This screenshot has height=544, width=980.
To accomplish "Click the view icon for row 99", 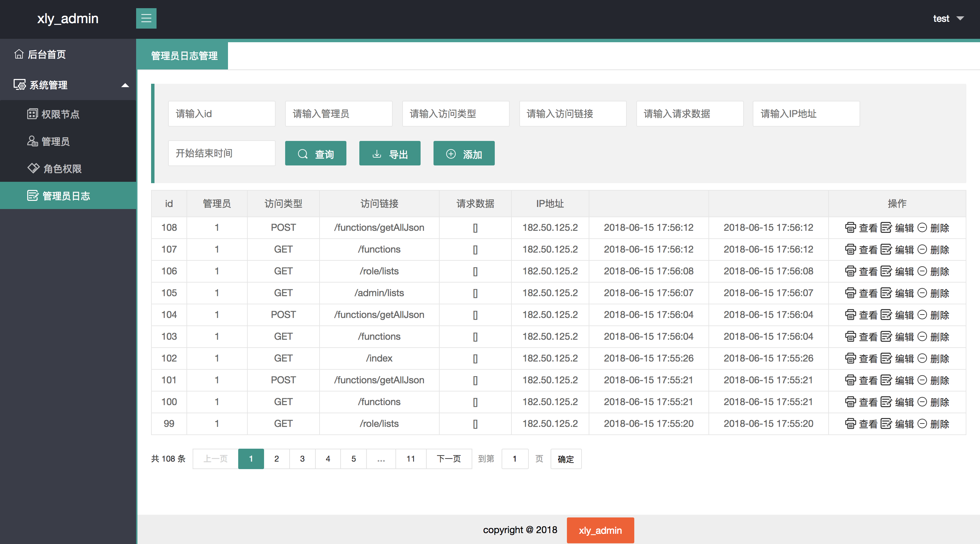I will [850, 424].
